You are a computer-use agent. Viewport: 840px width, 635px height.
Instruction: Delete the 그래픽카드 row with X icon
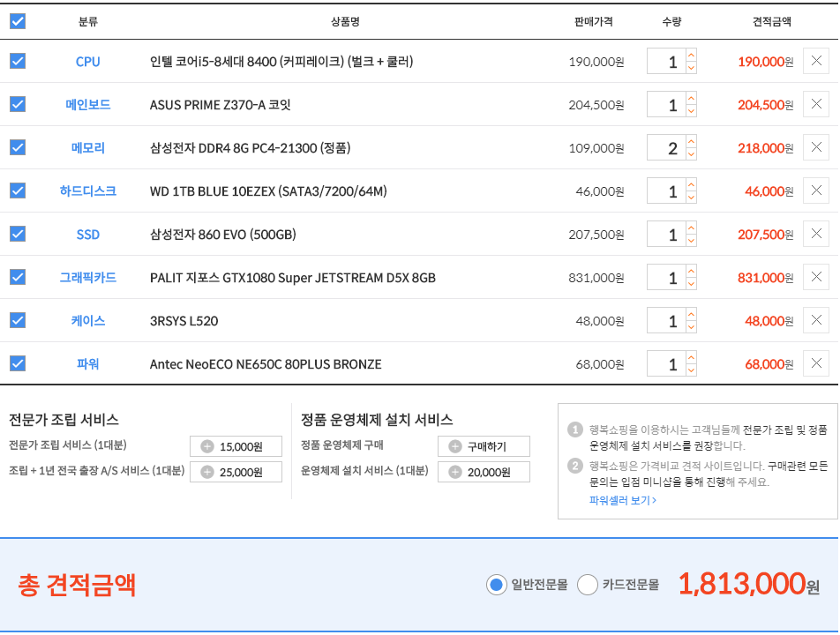point(816,277)
